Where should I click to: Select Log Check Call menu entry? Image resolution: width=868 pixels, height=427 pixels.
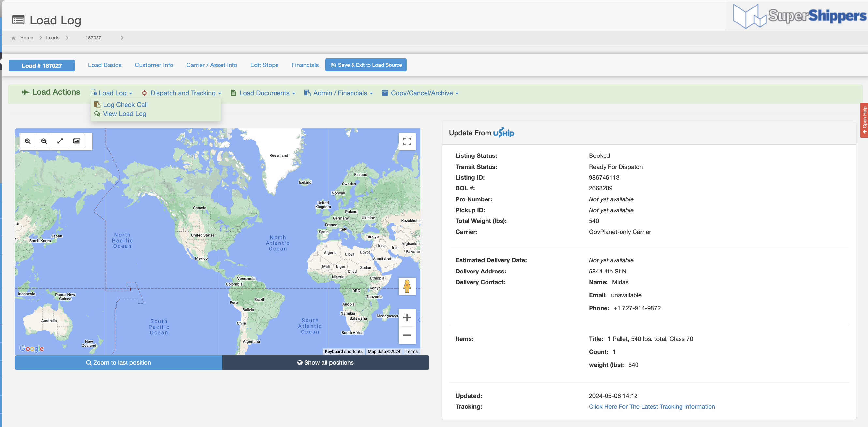coord(125,105)
